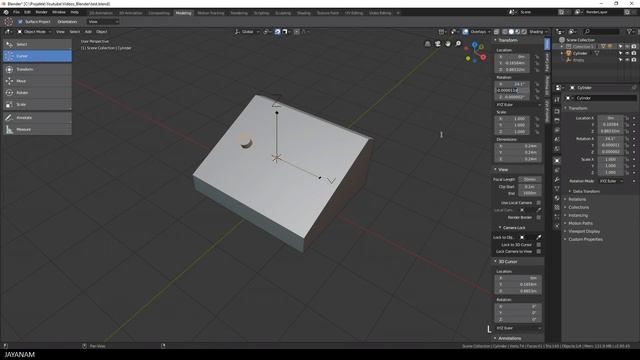Hide Empty object via eye icon
Screen dimensions: 640x360
tap(627, 60)
